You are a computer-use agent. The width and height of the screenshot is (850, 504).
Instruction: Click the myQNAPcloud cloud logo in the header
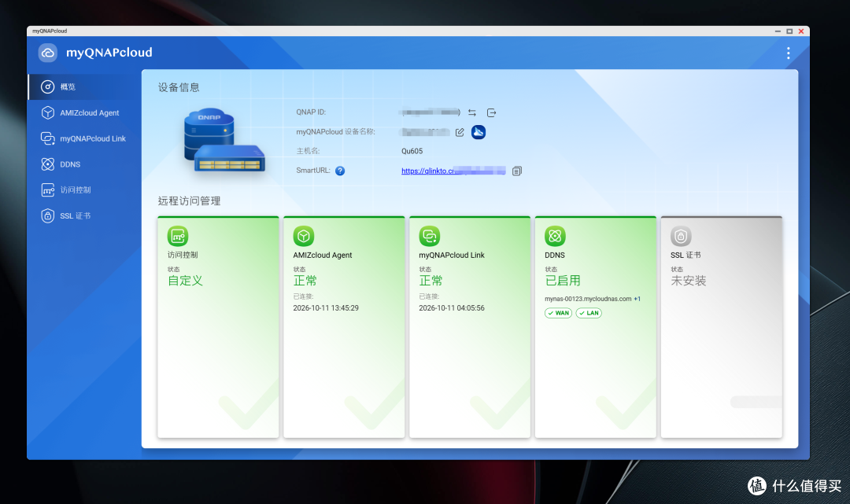click(x=48, y=53)
